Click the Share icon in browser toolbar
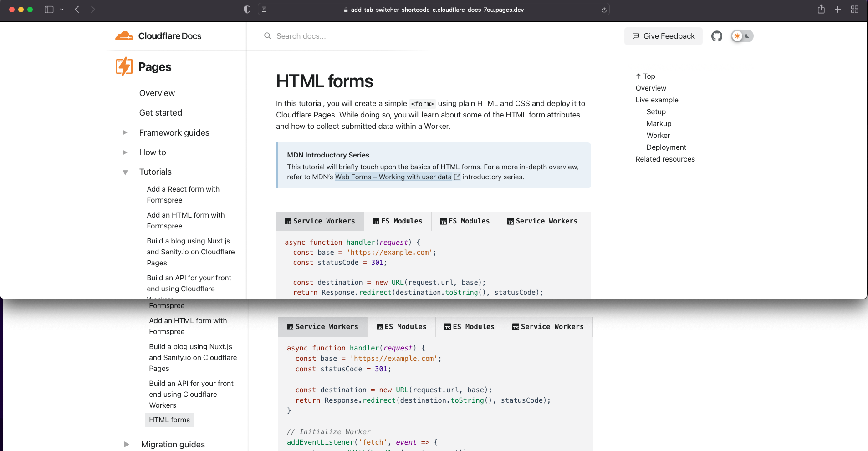Screen dimensions: 868x451 point(821,9)
